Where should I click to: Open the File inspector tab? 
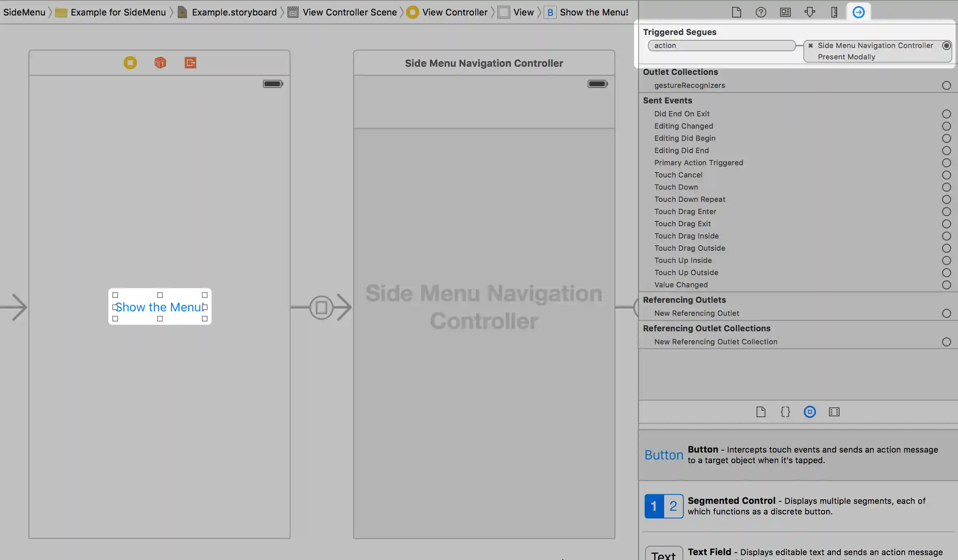click(736, 12)
